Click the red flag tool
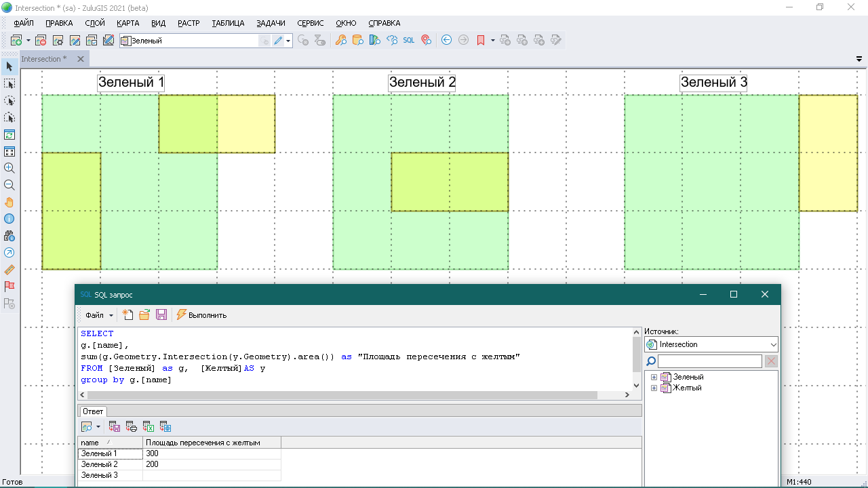The height and width of the screenshot is (488, 868). click(9, 287)
